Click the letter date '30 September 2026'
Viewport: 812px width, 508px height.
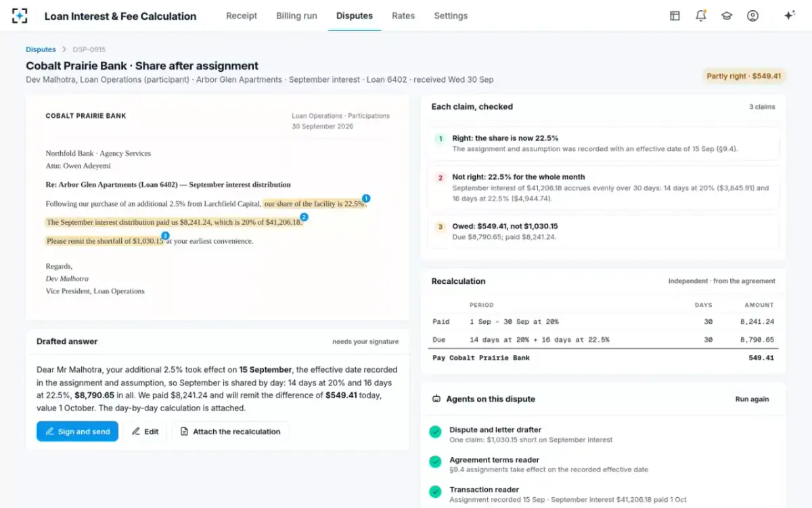pos(322,127)
